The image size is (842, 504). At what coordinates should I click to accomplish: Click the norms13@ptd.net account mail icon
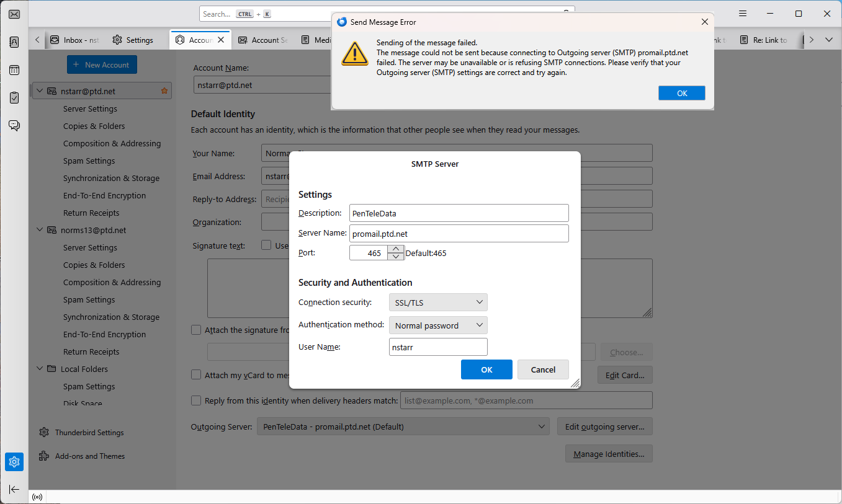point(52,230)
